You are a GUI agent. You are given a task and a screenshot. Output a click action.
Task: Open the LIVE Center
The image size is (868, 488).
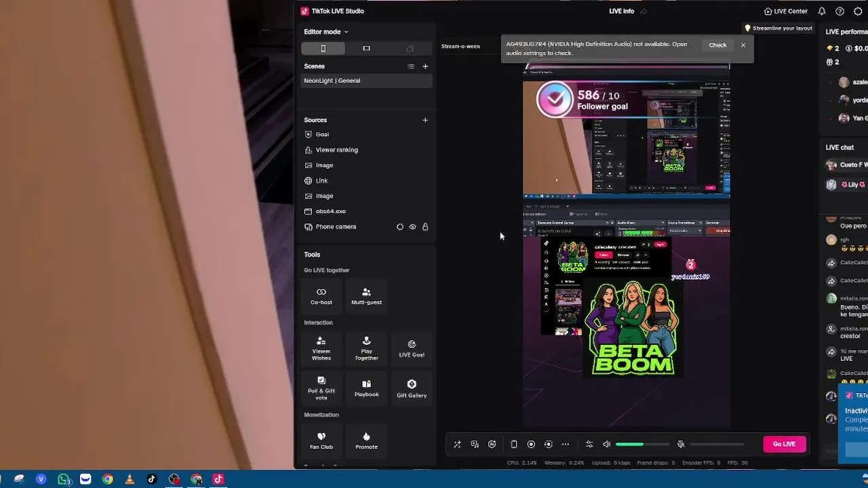[785, 11]
